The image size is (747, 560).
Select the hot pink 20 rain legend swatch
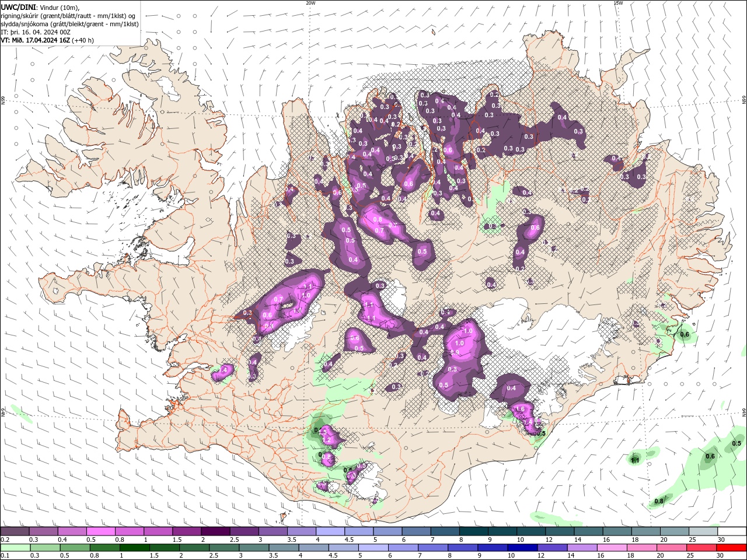pyautogui.click(x=672, y=548)
